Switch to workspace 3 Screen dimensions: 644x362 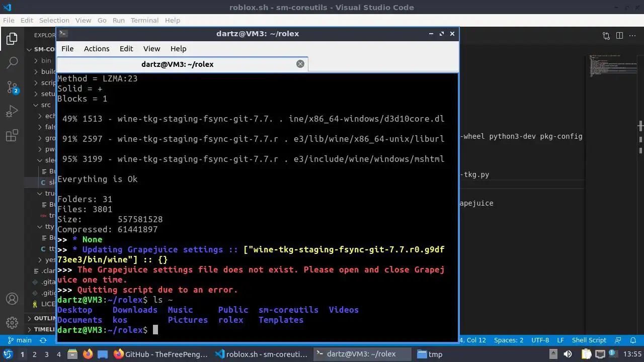point(47,354)
